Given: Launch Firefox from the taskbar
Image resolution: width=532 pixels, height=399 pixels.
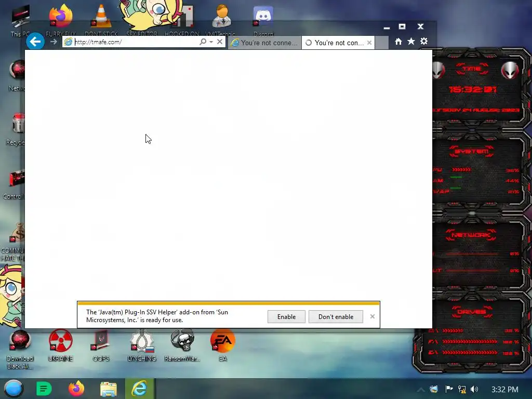Looking at the screenshot, I should pos(76,389).
